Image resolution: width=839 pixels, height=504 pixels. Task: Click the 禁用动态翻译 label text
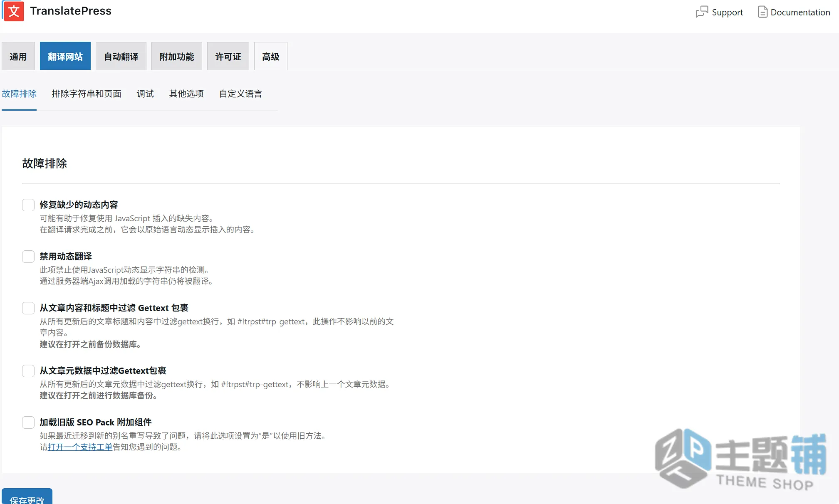point(66,256)
